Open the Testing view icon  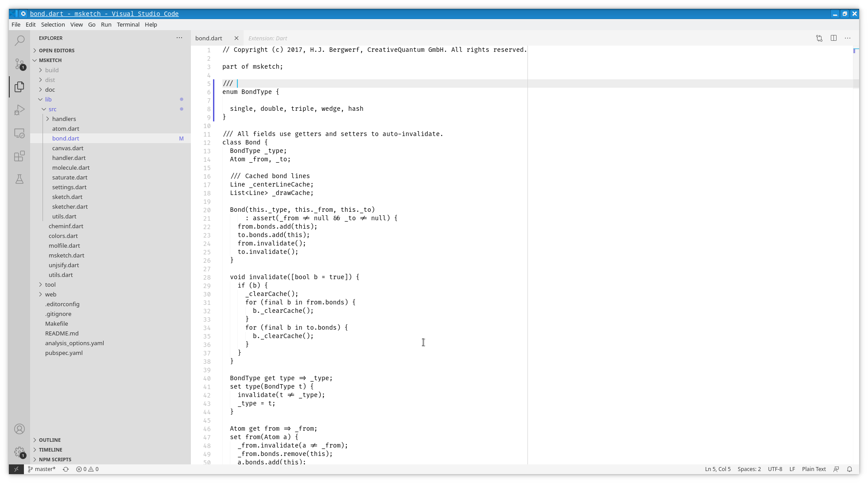19,179
